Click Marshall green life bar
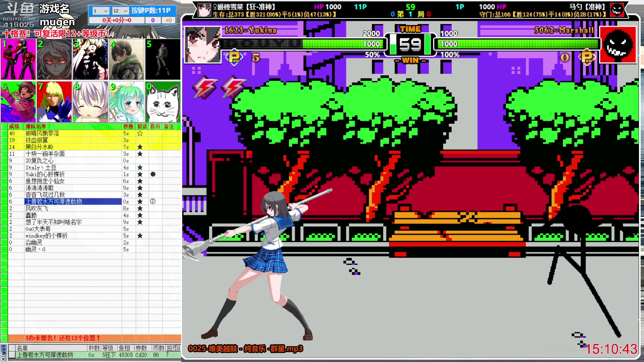 pyautogui.click(x=518, y=44)
